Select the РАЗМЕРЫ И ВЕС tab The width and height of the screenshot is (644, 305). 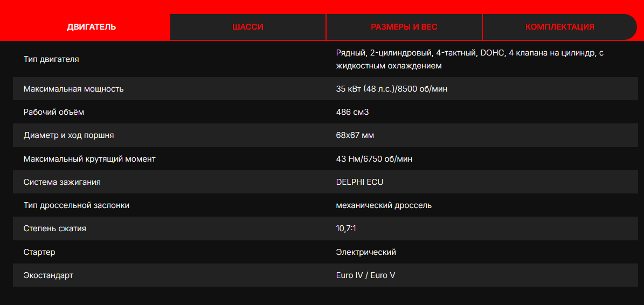tap(404, 27)
